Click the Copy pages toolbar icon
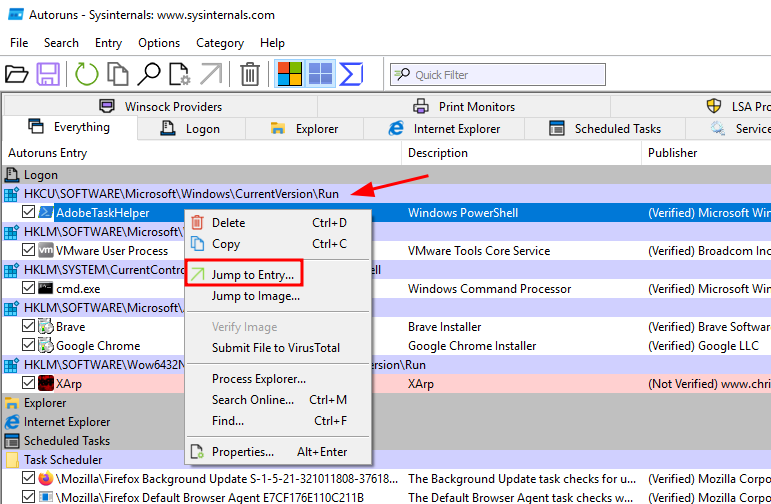 (x=118, y=74)
